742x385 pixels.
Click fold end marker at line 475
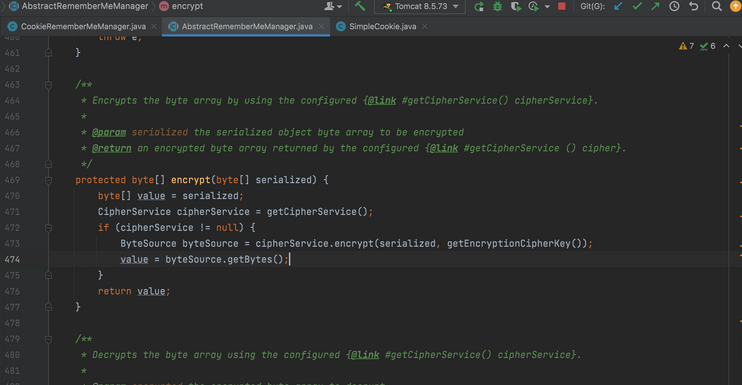(x=48, y=275)
